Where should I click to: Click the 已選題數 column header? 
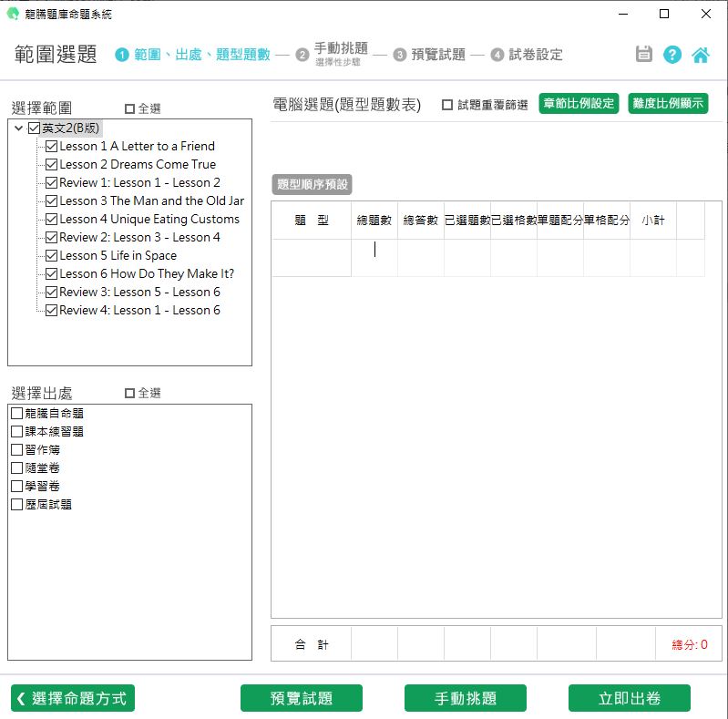point(467,221)
